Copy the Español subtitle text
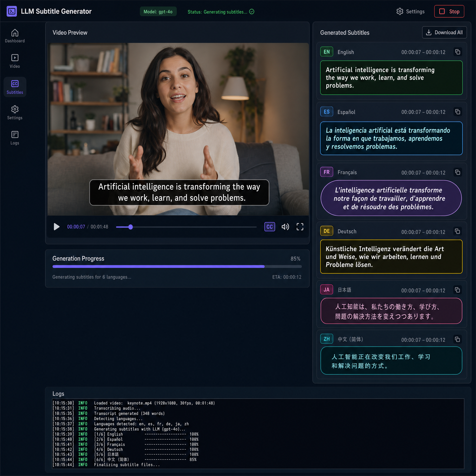This screenshot has height=476, width=476. (457, 112)
